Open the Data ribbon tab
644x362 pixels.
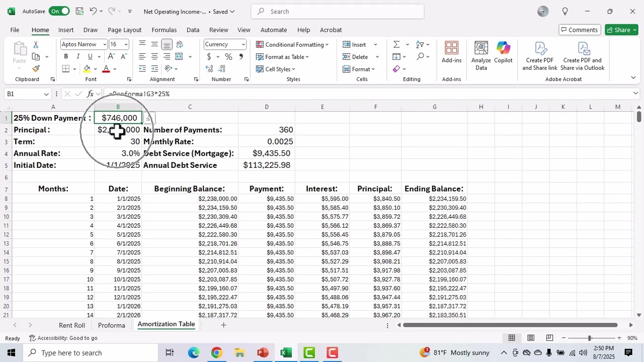coord(193,30)
